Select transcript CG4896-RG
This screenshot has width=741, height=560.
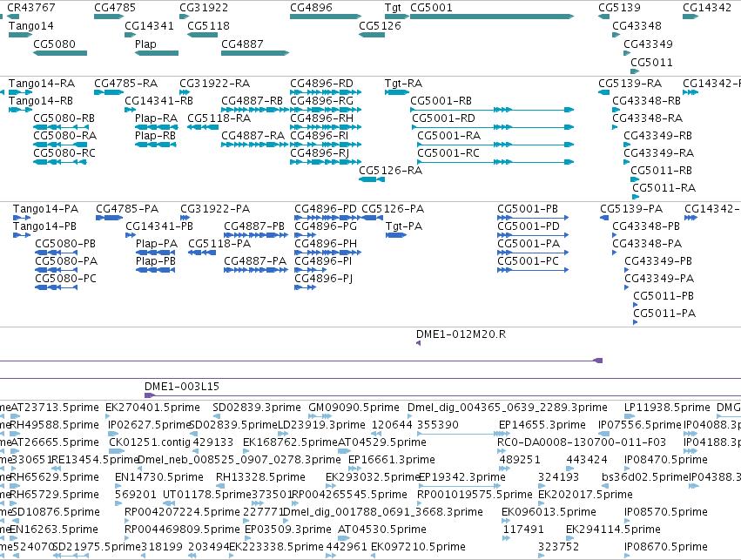coord(326,110)
